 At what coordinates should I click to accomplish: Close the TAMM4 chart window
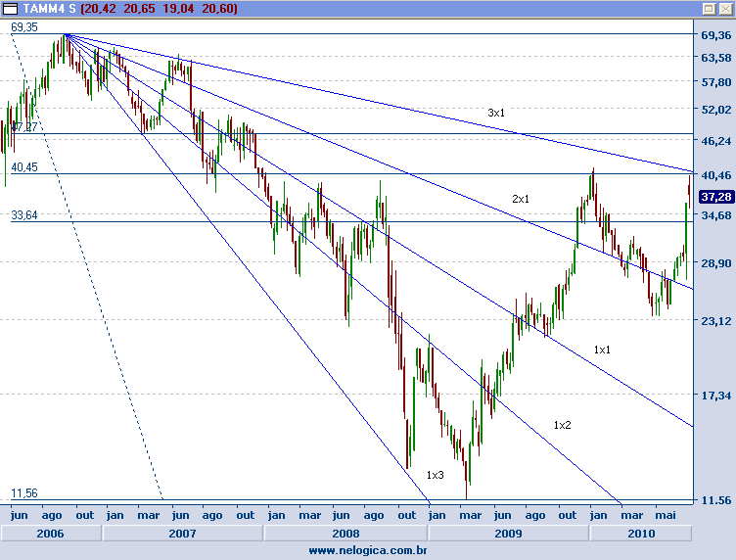point(725,8)
